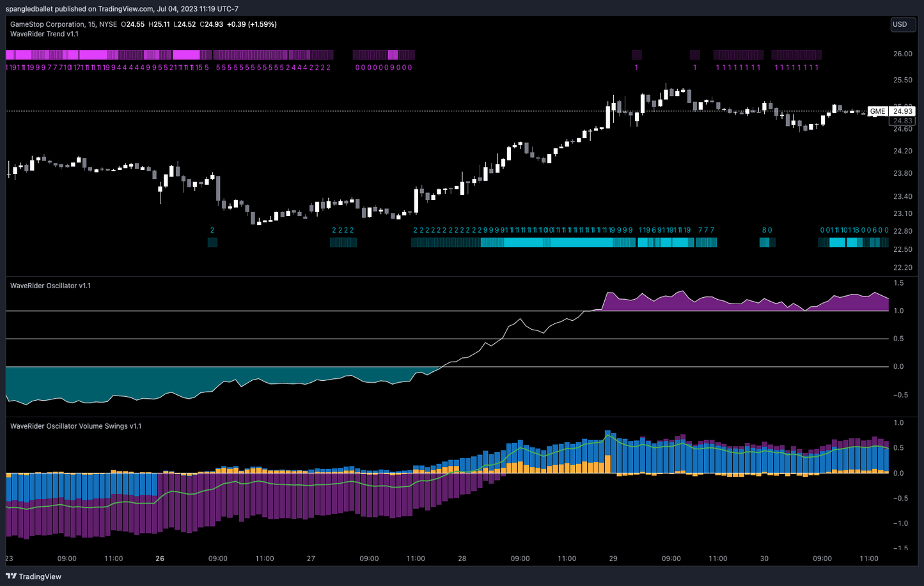Click the 22.50 level on price axis
924x586 pixels.
902,249
